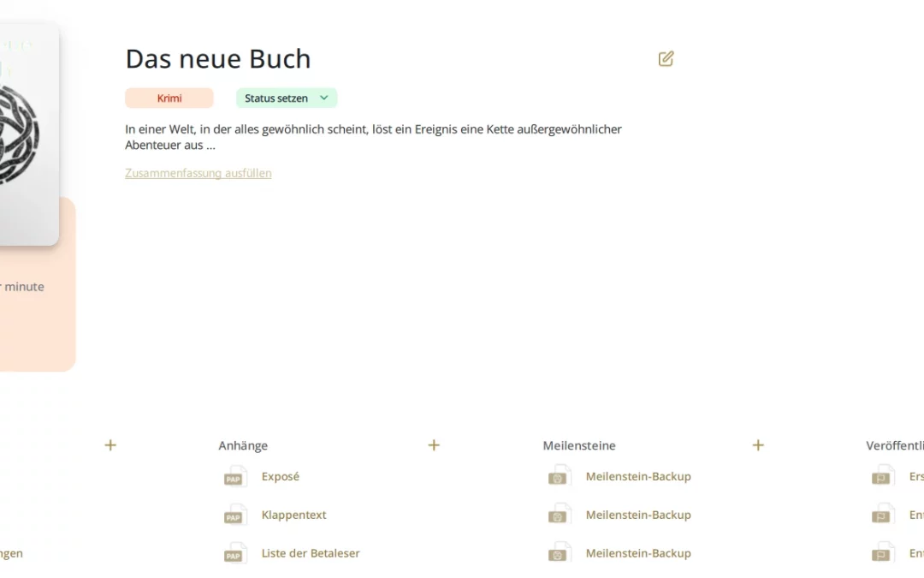Select the Krimi genre tag
This screenshot has width=924, height=578.
(169, 98)
